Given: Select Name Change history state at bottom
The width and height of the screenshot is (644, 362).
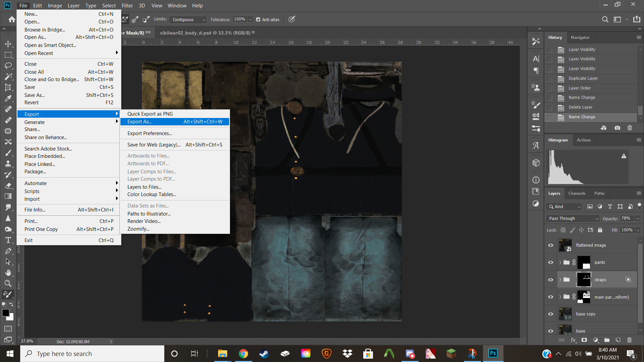Looking at the screenshot, I should (x=582, y=117).
